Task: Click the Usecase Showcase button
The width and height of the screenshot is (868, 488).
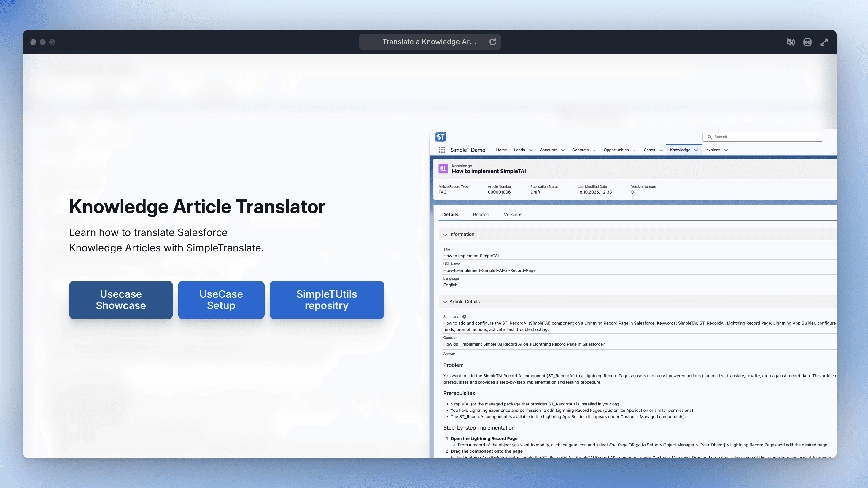Action: click(x=121, y=300)
